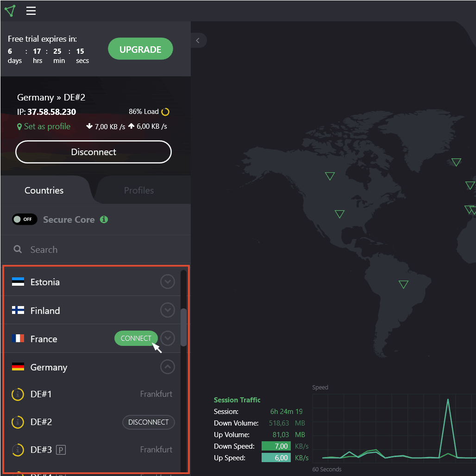Screen dimensions: 476x476
Task: Click the IP address 37.58.58.230
Action: point(51,112)
